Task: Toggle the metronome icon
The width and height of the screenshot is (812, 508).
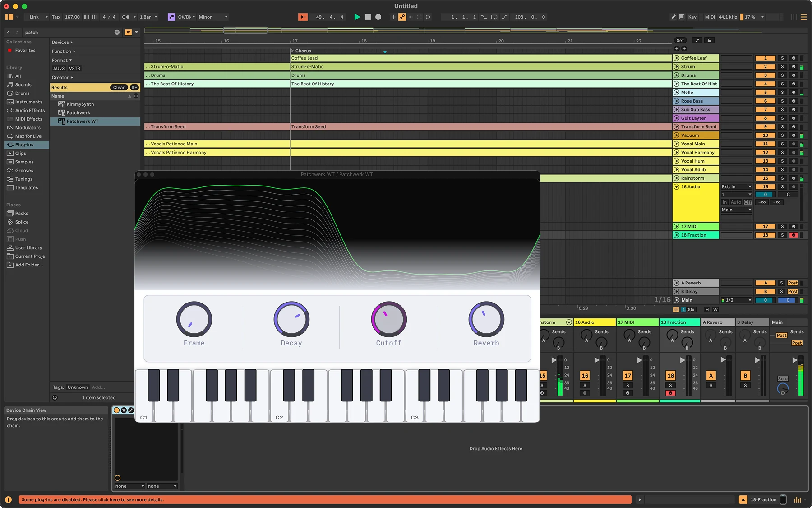Action: tap(126, 17)
